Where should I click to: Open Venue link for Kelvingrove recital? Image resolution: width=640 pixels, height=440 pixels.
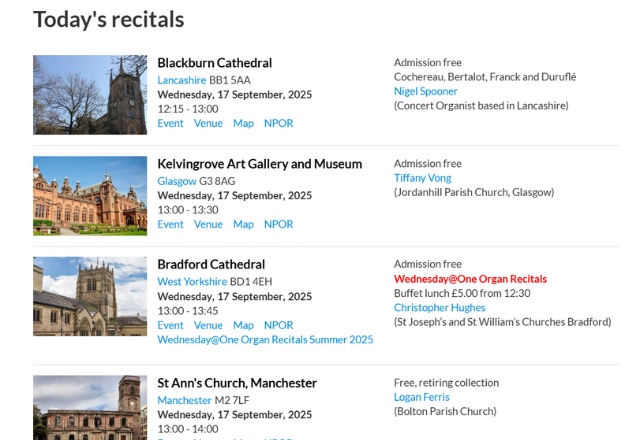coord(208,224)
